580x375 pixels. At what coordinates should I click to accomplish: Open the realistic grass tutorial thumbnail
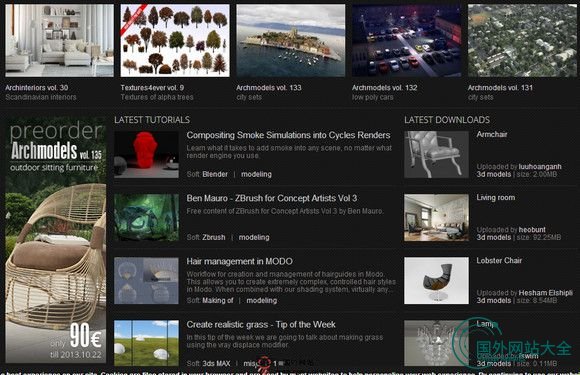click(x=146, y=343)
